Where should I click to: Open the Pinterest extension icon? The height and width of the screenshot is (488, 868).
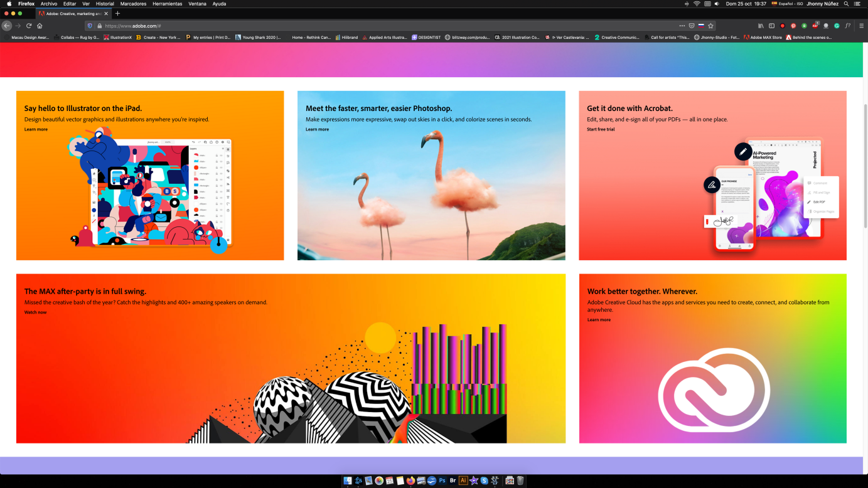point(793,26)
